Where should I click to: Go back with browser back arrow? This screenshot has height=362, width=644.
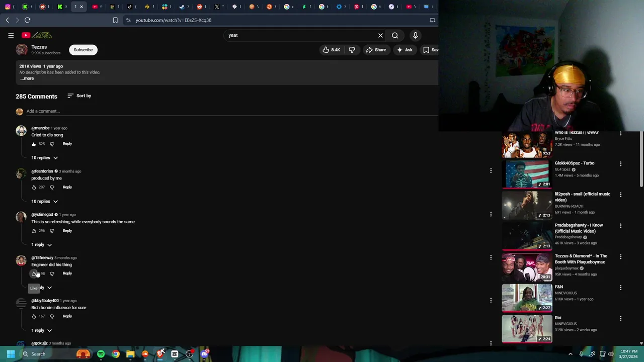7,20
